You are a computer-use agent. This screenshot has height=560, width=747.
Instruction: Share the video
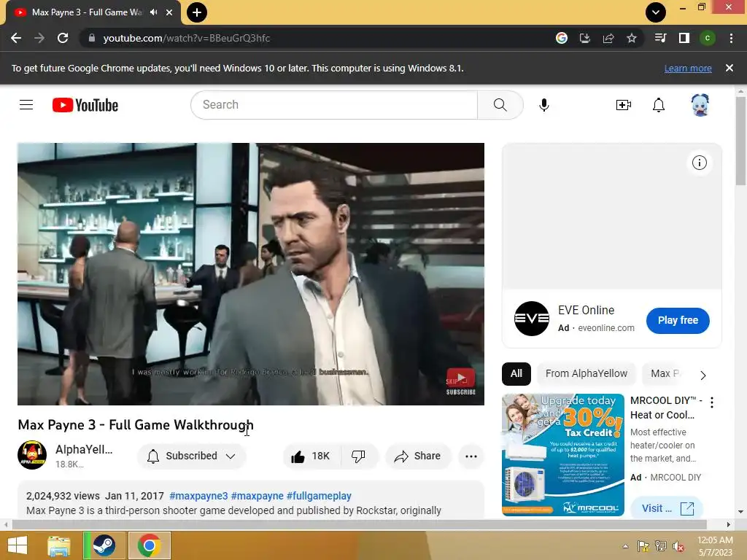418,456
